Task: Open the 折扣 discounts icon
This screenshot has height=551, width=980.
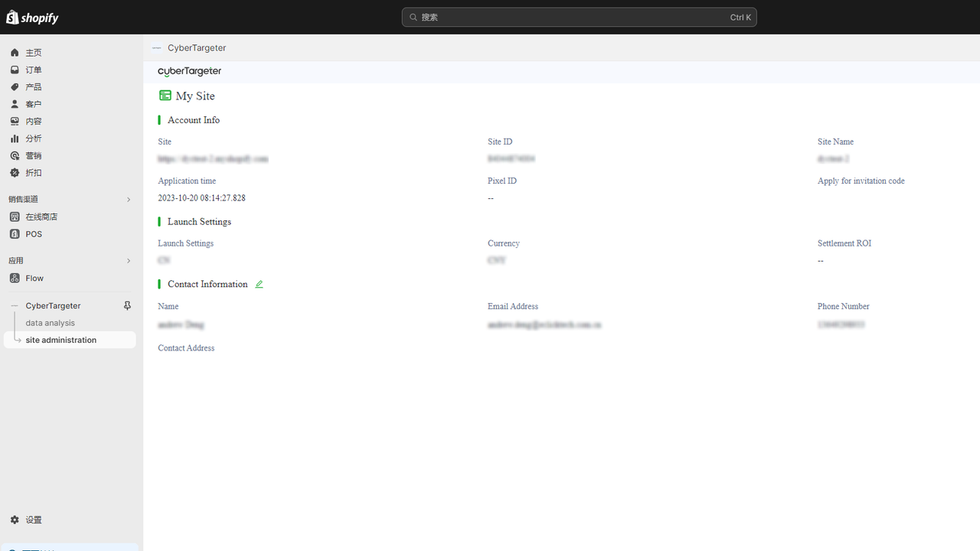Action: point(15,173)
